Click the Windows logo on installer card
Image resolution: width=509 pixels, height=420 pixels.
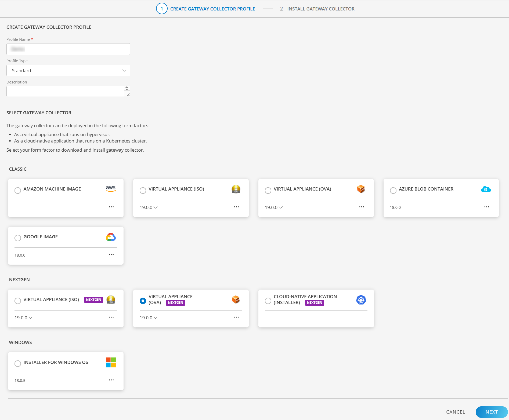pos(111,362)
